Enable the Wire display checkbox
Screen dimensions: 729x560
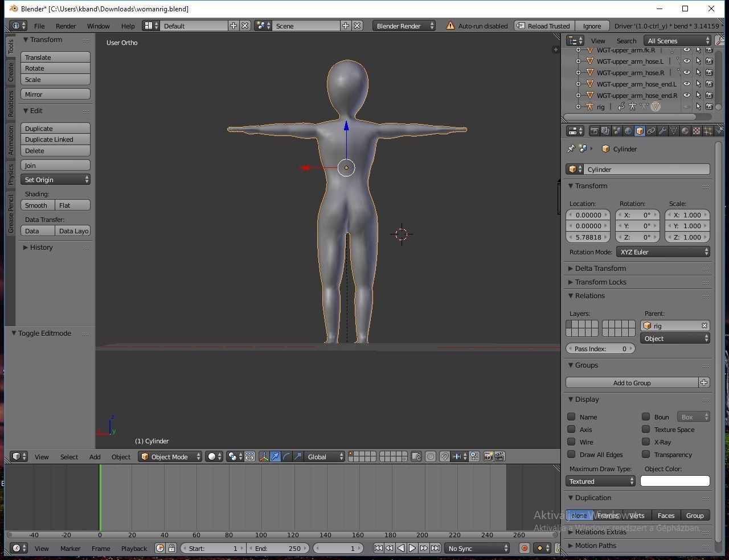pos(571,442)
